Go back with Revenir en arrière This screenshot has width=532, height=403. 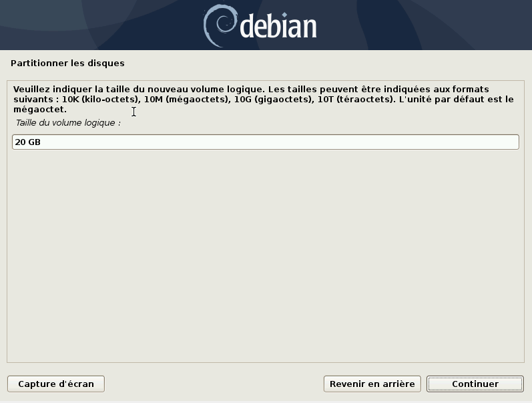372,384
